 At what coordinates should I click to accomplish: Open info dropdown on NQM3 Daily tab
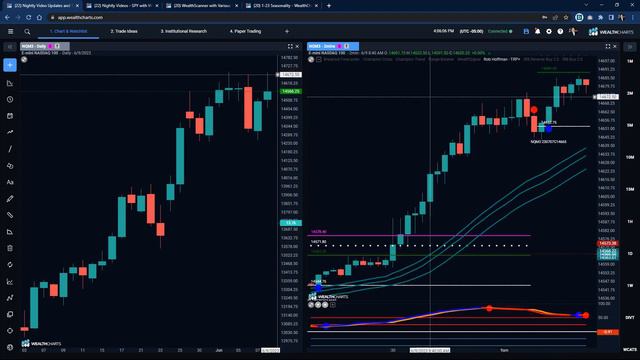pyautogui.click(x=57, y=47)
